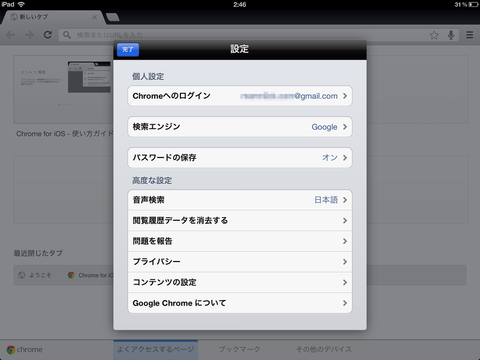480x360 pixels.
Task: Bookmark the page with the star icon
Action: (434, 35)
